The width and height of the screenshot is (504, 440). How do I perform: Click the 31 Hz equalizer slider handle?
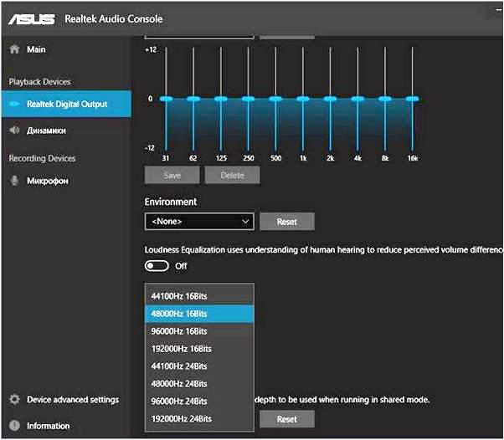click(x=166, y=99)
